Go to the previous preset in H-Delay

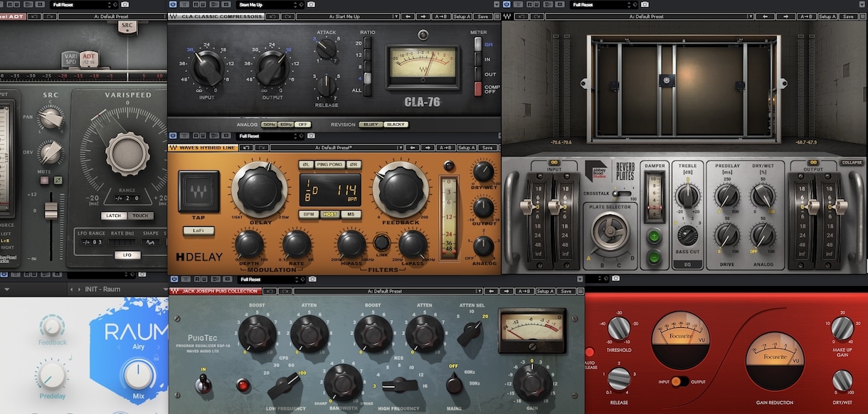(413, 147)
